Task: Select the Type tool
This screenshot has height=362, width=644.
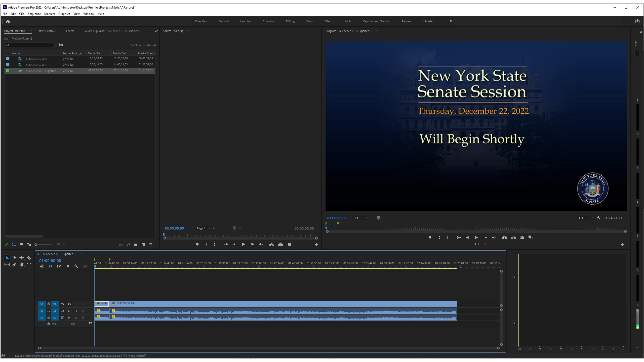Action: [x=29, y=264]
